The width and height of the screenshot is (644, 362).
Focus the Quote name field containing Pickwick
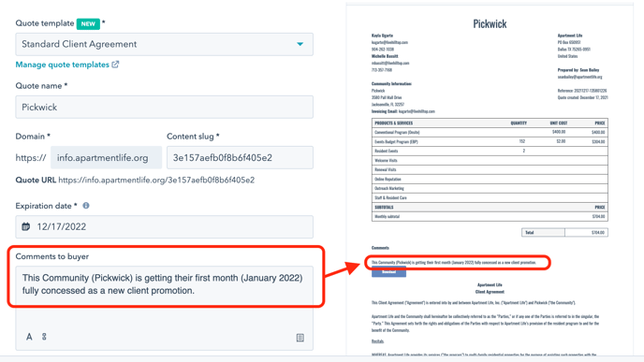coord(165,108)
